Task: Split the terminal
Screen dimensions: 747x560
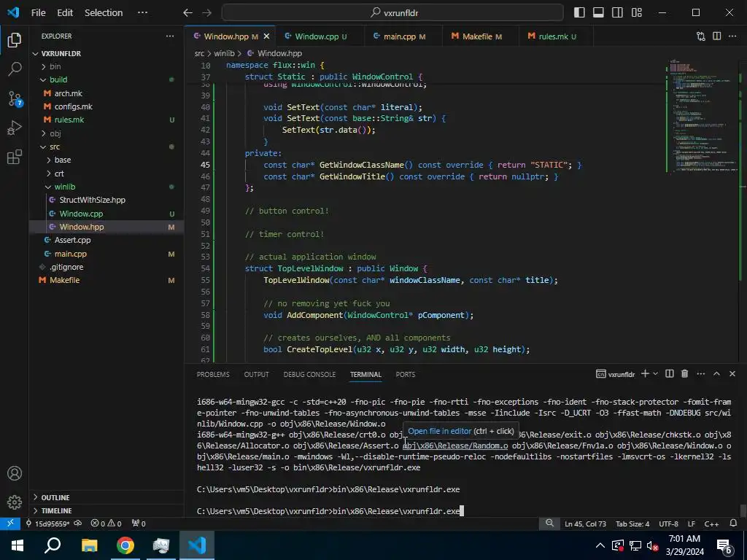Action: pyautogui.click(x=670, y=374)
